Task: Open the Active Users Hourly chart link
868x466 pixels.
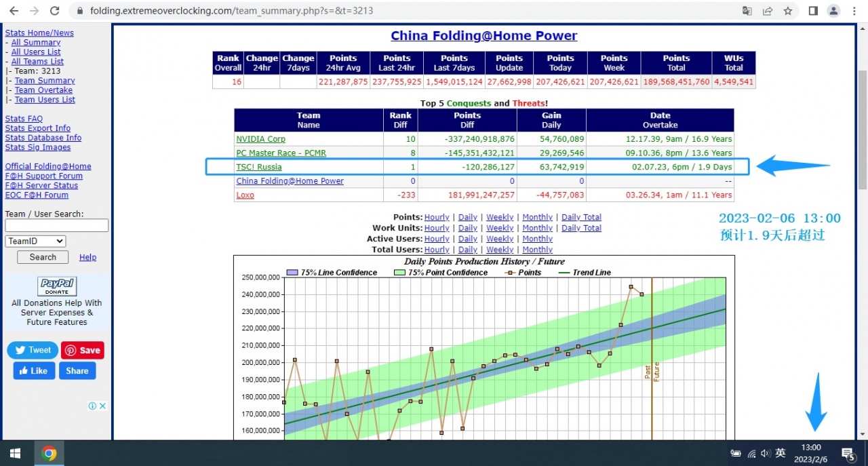Action: click(437, 239)
